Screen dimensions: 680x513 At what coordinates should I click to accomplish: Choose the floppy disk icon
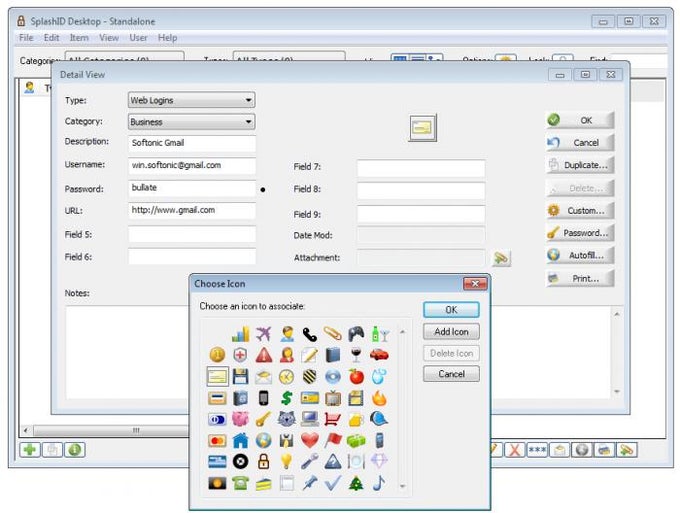pyautogui.click(x=240, y=376)
